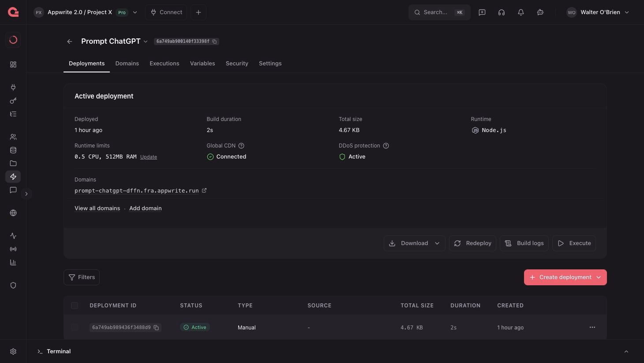Open the Walter O'Brien account menu

pyautogui.click(x=598, y=12)
